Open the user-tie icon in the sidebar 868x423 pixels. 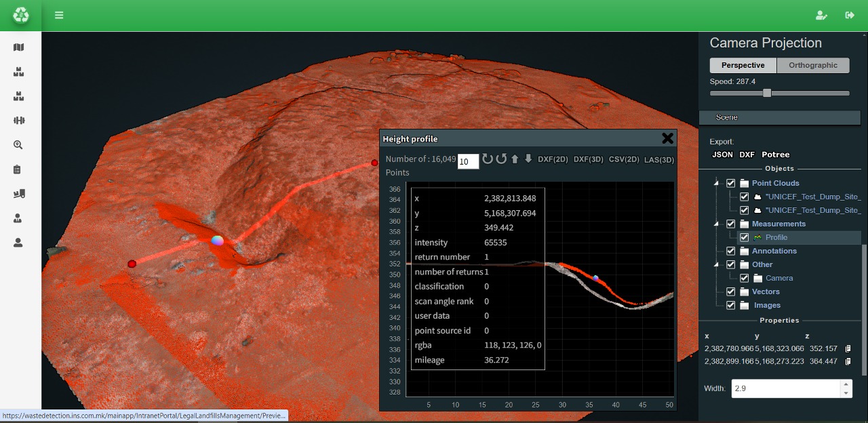(18, 218)
